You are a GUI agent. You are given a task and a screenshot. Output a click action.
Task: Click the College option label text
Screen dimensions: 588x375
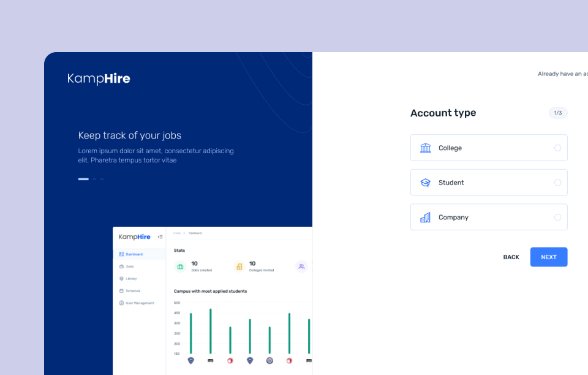450,148
